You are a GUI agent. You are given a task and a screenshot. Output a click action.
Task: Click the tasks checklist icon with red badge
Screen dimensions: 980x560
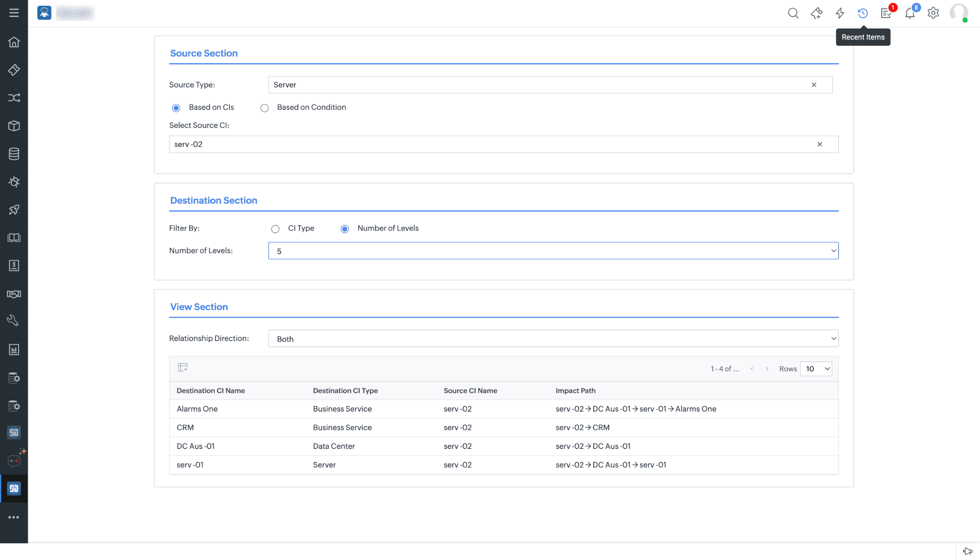886,13
